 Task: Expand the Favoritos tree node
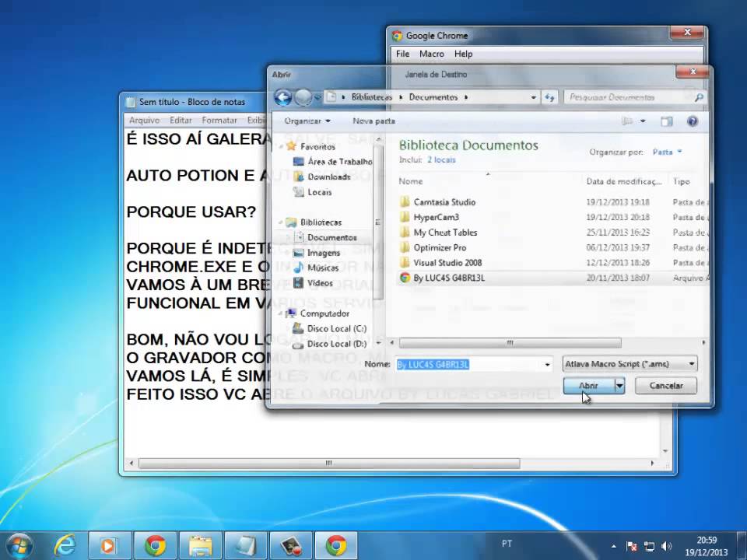pos(281,147)
